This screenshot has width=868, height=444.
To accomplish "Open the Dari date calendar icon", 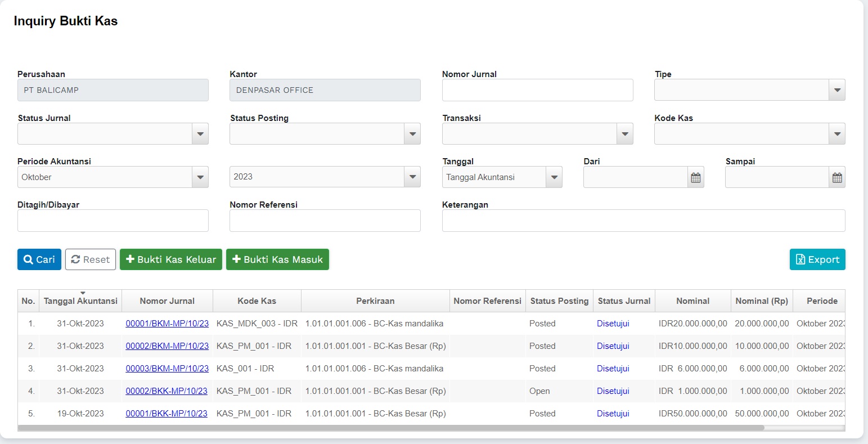I will point(695,177).
